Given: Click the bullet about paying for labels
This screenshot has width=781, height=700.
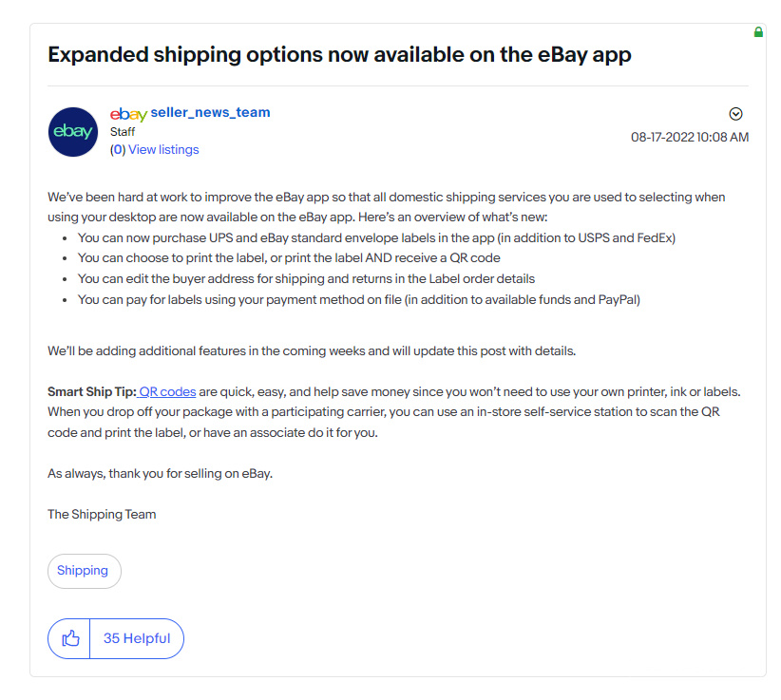Looking at the screenshot, I should (x=358, y=300).
